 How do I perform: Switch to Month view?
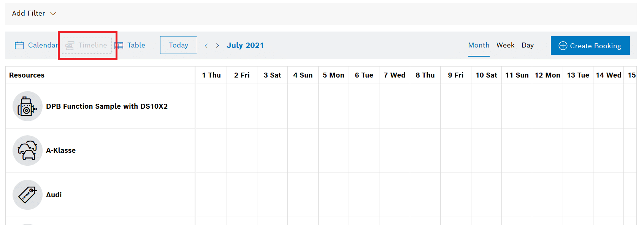[479, 45]
